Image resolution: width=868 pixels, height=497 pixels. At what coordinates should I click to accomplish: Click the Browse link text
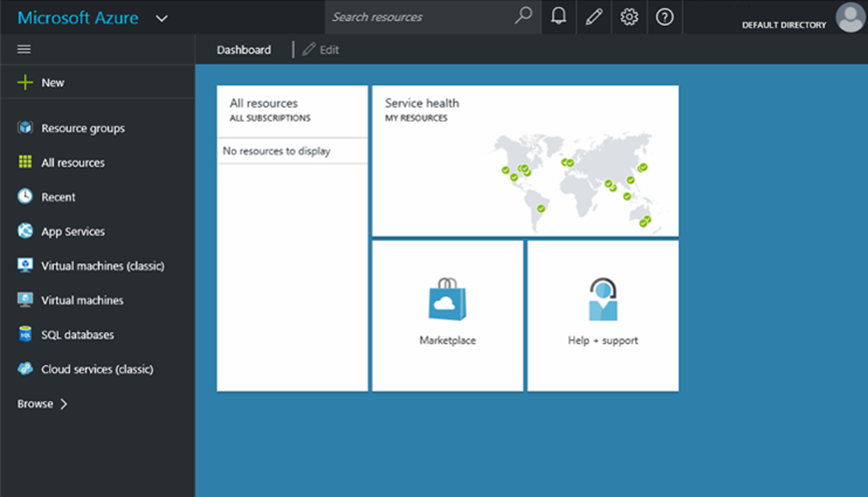pos(35,404)
